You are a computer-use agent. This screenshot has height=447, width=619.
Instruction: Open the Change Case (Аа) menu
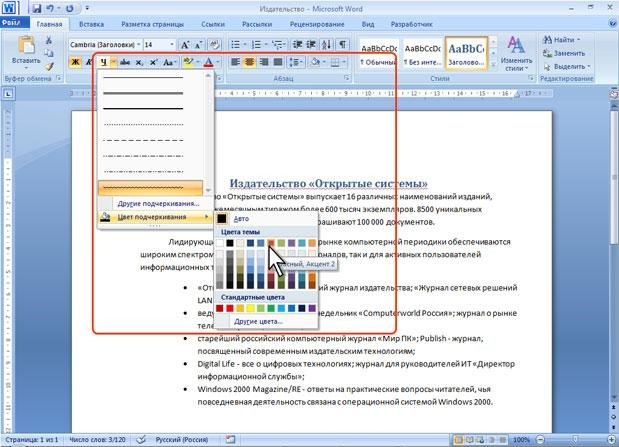point(169,62)
